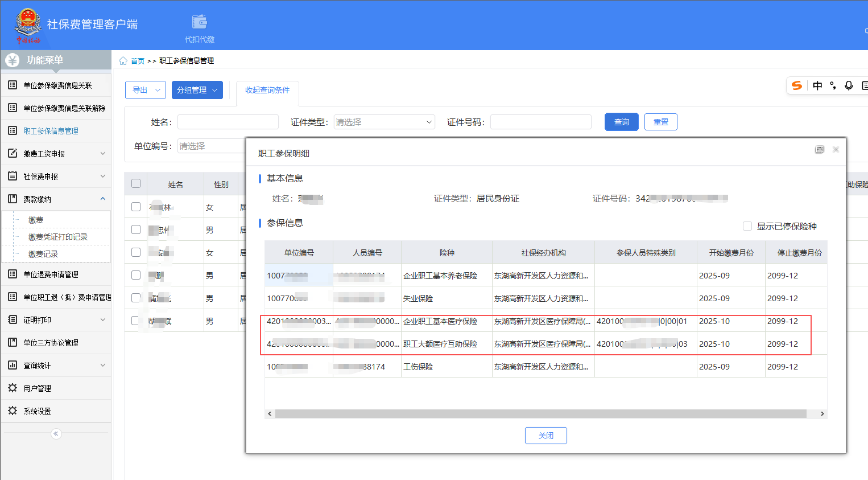Click the IME microphone voice icon

tap(849, 85)
